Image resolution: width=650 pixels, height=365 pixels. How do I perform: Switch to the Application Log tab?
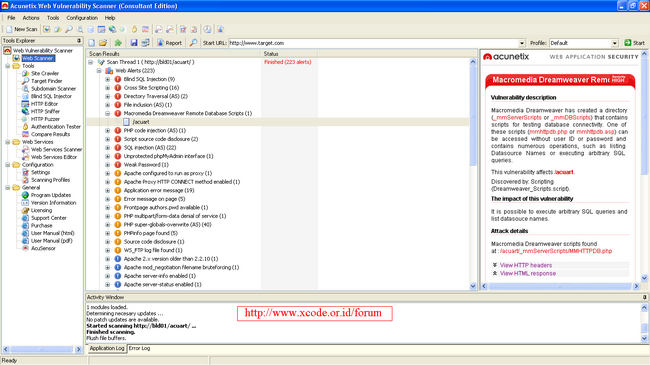click(107, 348)
